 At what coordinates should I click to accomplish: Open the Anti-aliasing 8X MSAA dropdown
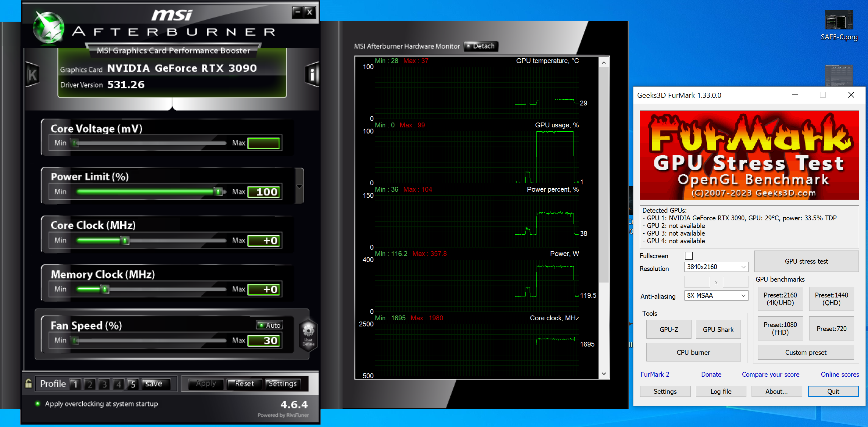pyautogui.click(x=716, y=295)
